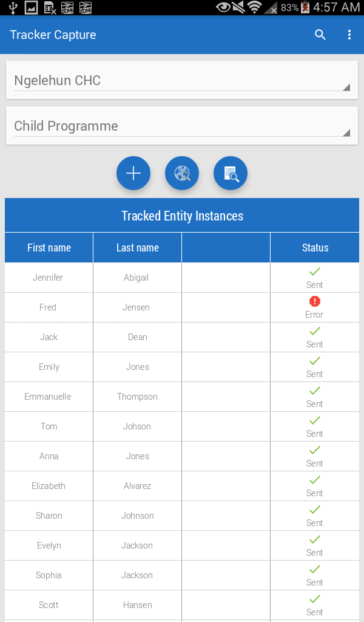Tap the globe search (online query) button

tap(182, 174)
